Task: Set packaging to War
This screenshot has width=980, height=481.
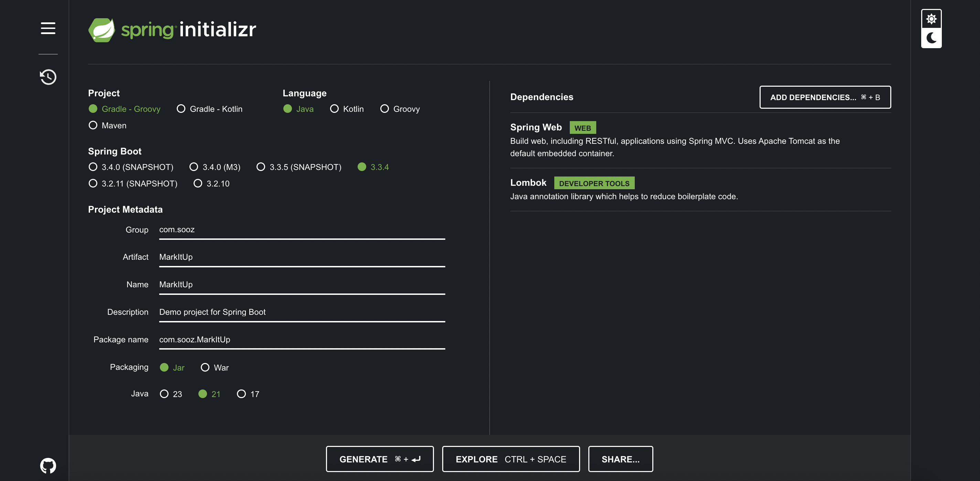Action: click(x=215, y=367)
